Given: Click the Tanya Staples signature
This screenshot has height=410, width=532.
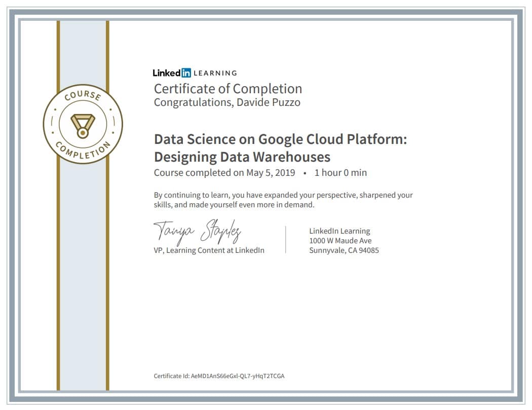Looking at the screenshot, I should point(198,232).
